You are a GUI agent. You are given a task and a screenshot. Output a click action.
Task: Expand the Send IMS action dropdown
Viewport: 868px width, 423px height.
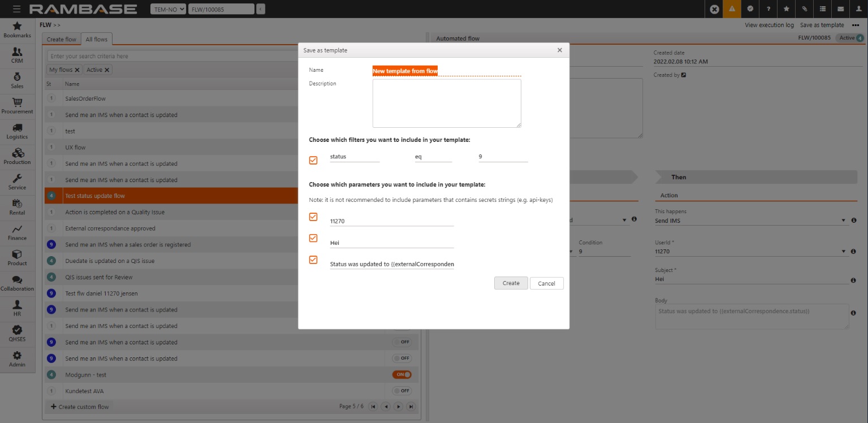(x=843, y=221)
